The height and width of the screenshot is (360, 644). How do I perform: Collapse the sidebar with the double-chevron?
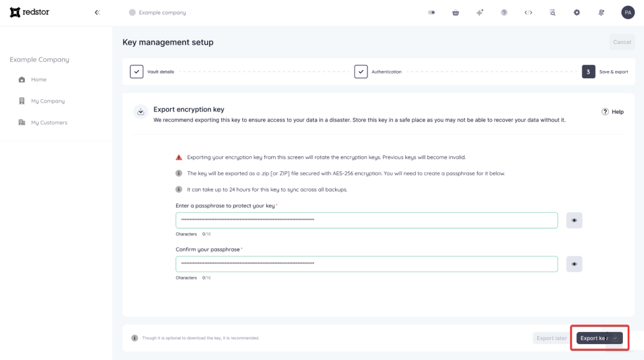tap(97, 13)
